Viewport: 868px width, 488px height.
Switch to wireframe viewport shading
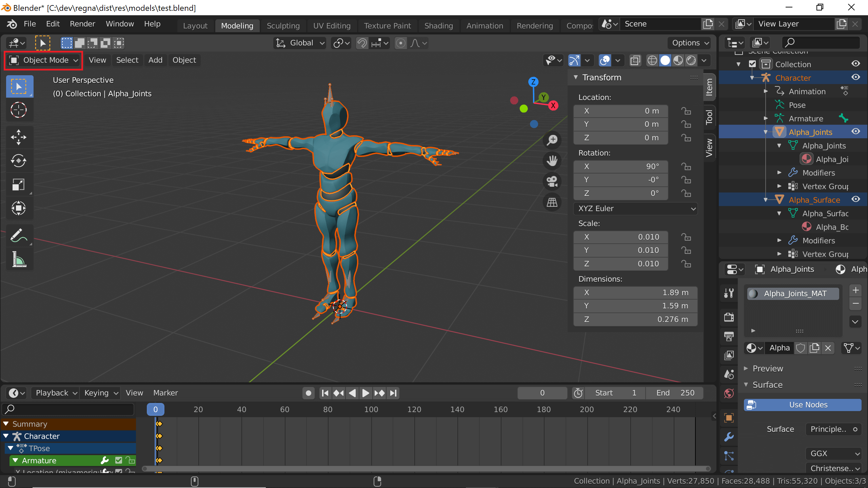pyautogui.click(x=652, y=60)
